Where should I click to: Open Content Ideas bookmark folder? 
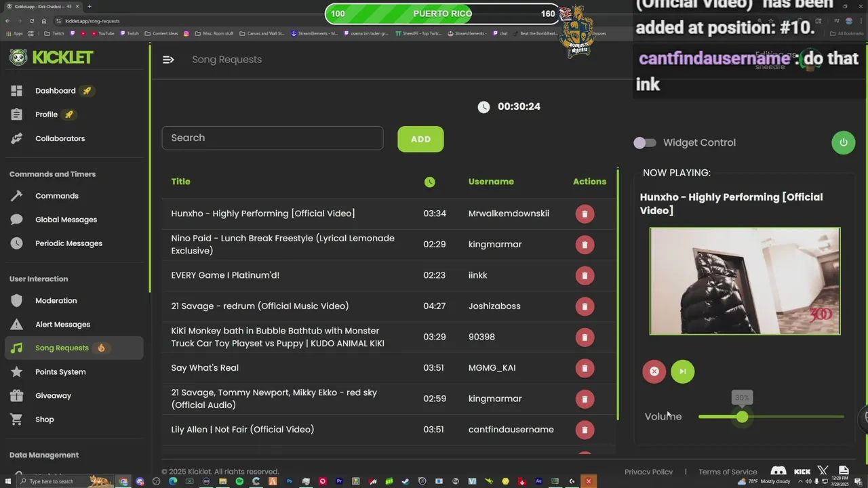161,33
